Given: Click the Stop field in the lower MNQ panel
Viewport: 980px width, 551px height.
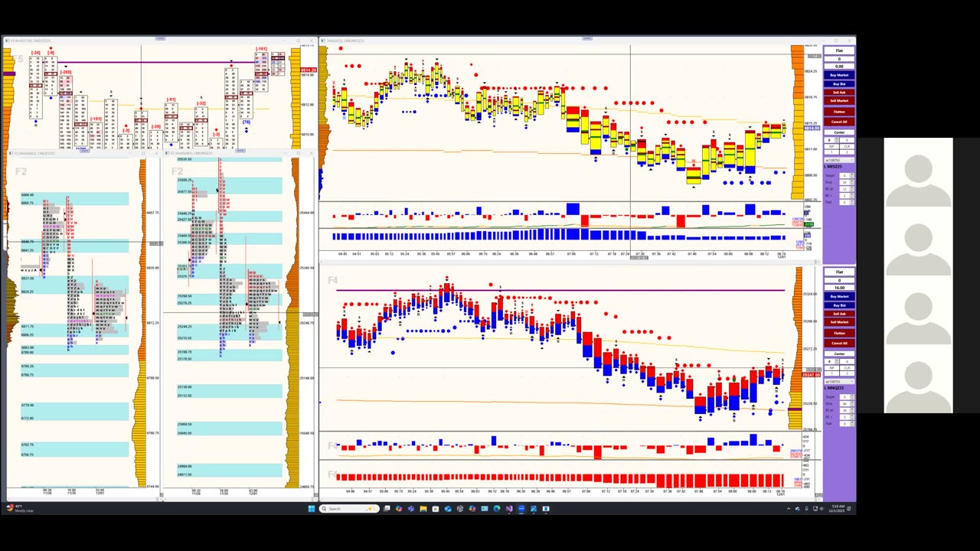Looking at the screenshot, I should (846, 403).
